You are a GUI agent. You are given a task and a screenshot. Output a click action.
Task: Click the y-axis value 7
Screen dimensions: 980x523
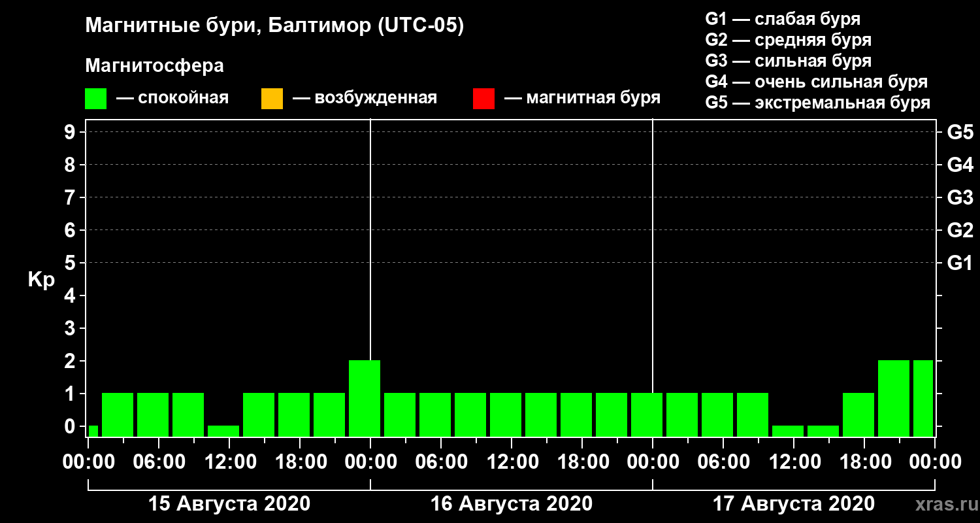click(71, 197)
